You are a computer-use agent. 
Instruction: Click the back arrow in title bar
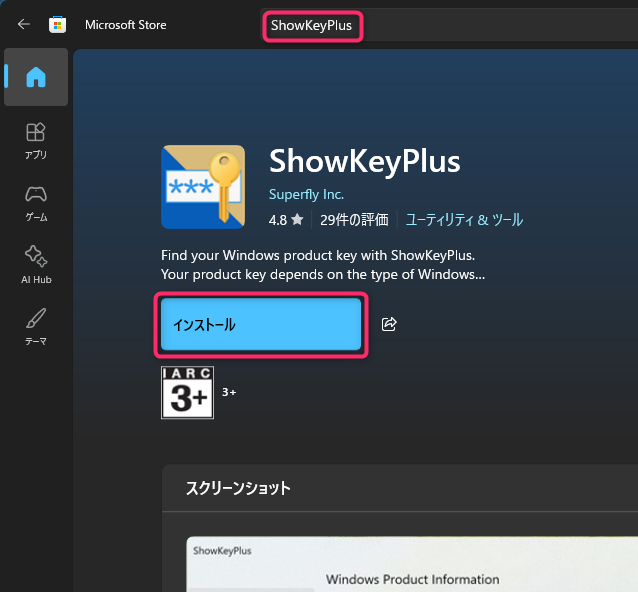(24, 25)
